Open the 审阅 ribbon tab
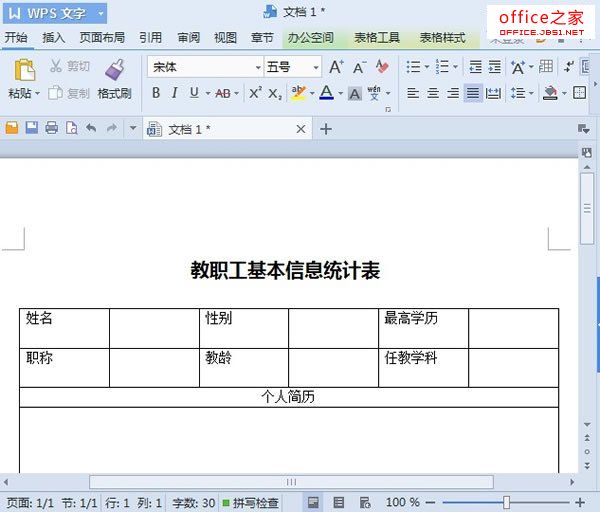Viewport: 600px width, 512px height. click(x=188, y=38)
